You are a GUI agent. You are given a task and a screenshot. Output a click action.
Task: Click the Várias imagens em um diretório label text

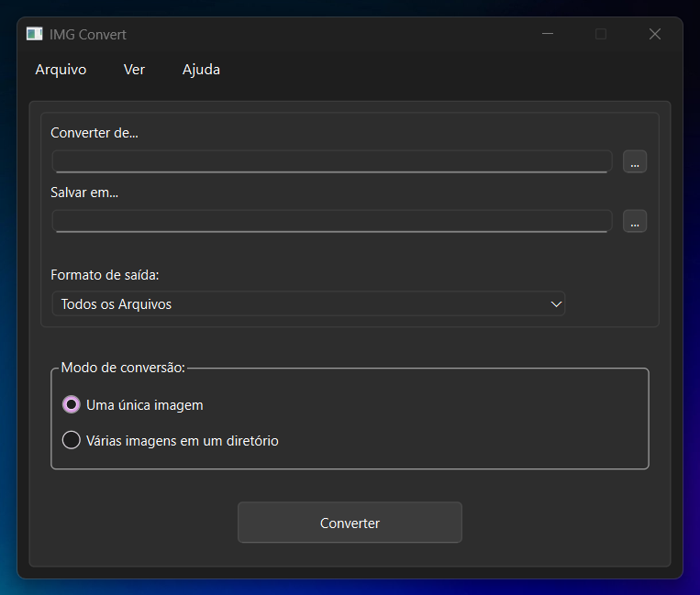click(x=182, y=441)
